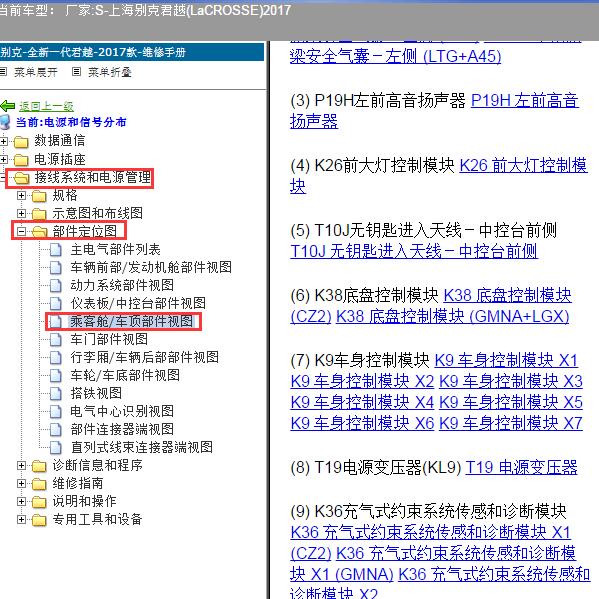The height and width of the screenshot is (599, 599).
Task: Click folder icon beside 说明和操作
Action: 39,502
